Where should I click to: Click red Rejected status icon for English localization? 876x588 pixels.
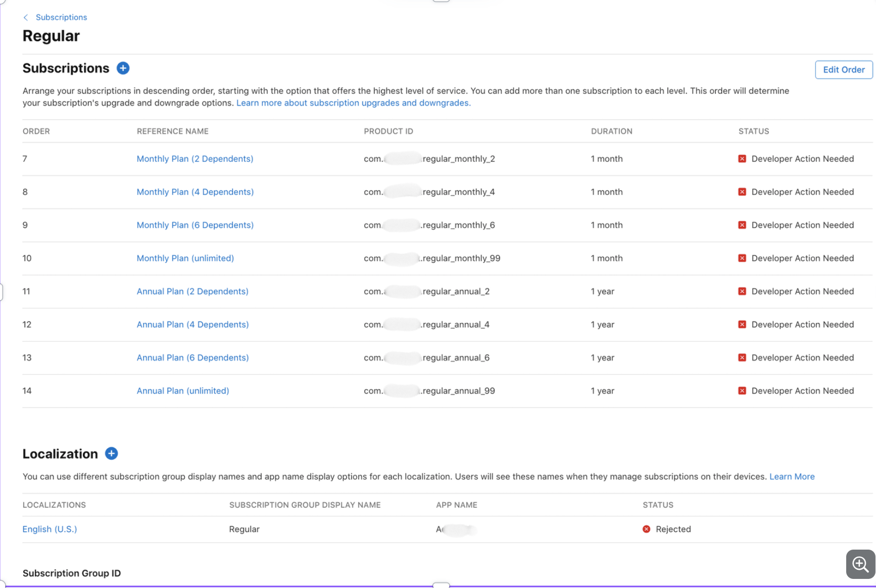[x=646, y=529]
